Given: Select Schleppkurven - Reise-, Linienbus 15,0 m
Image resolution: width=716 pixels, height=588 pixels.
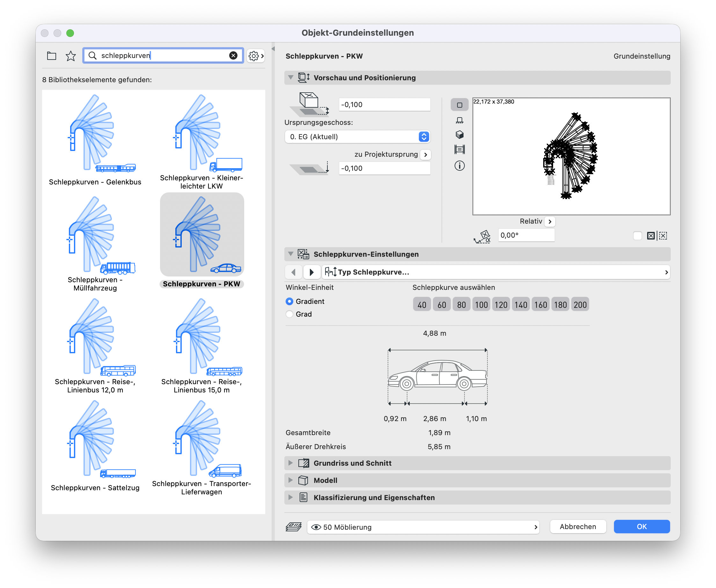Looking at the screenshot, I should 202,346.
